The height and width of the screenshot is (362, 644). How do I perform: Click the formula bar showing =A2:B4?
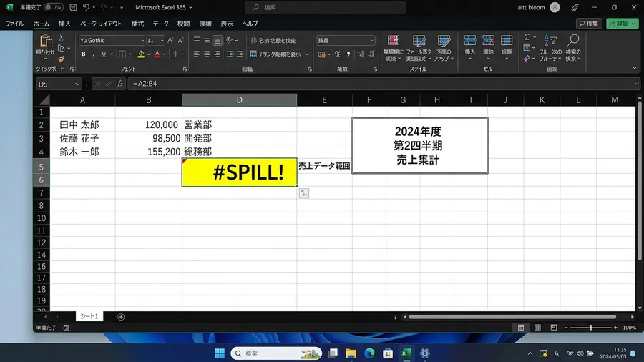pyautogui.click(x=384, y=84)
